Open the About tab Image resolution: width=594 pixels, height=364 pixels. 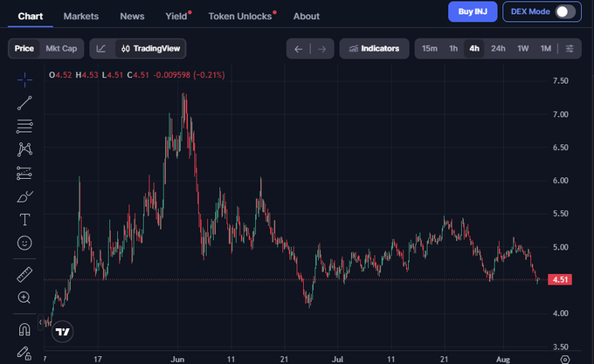click(x=307, y=17)
